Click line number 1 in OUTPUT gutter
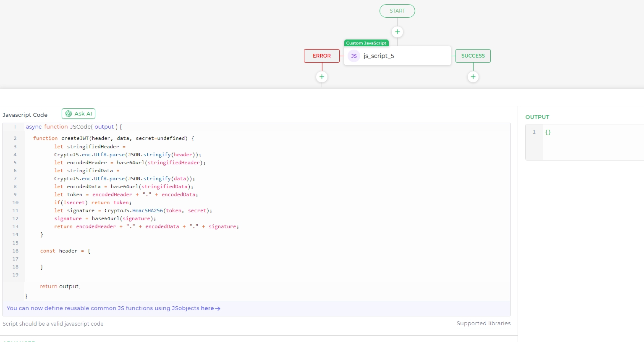The width and height of the screenshot is (644, 342). tap(534, 132)
